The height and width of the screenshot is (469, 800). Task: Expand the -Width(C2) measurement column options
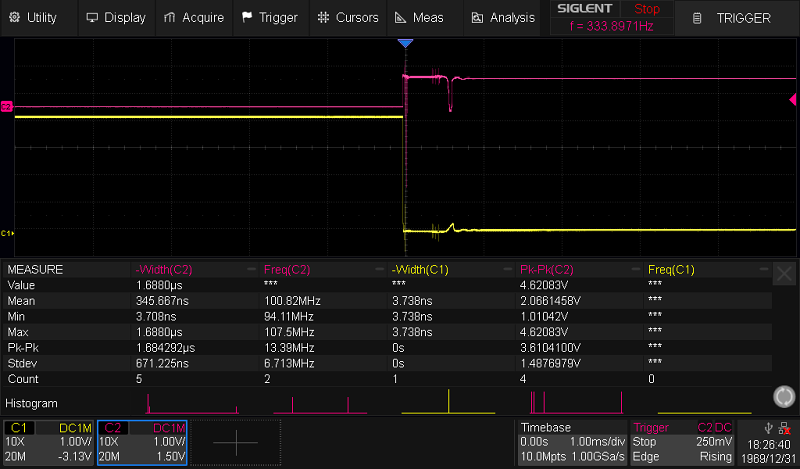coord(250,270)
